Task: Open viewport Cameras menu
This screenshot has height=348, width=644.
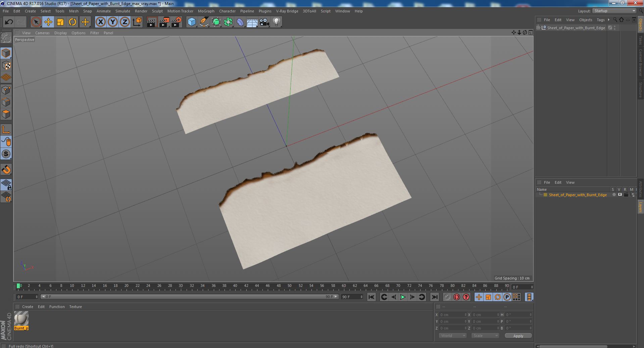Action: 42,33
